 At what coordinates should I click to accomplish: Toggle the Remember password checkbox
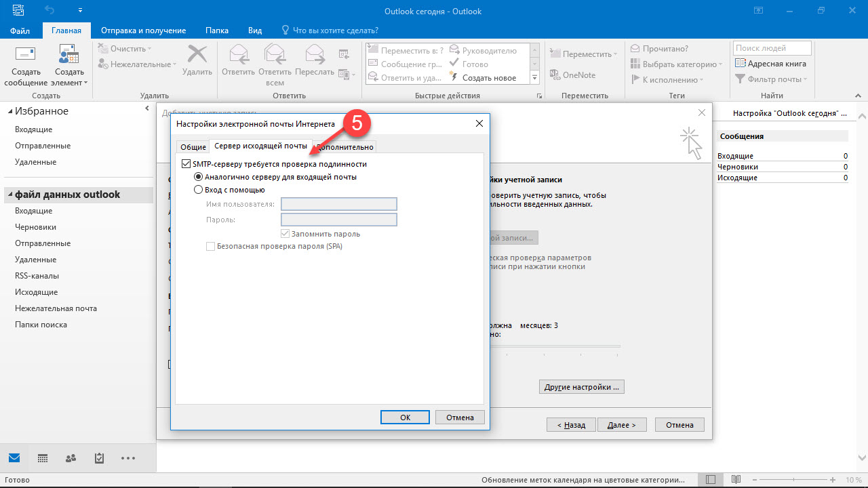coord(285,234)
